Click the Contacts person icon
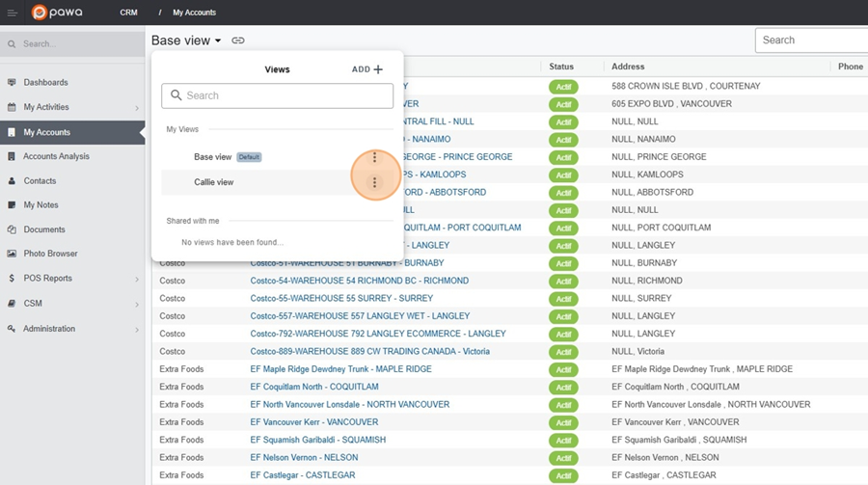The height and width of the screenshot is (485, 868). 12,181
